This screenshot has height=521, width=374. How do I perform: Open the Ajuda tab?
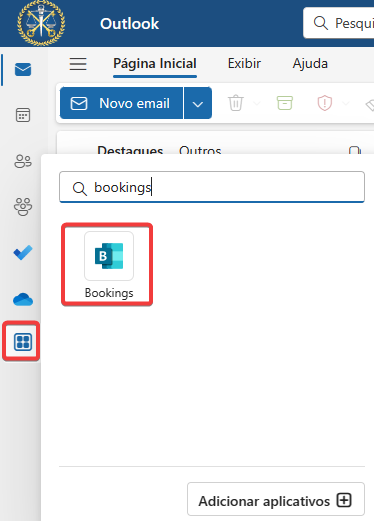pyautogui.click(x=310, y=64)
